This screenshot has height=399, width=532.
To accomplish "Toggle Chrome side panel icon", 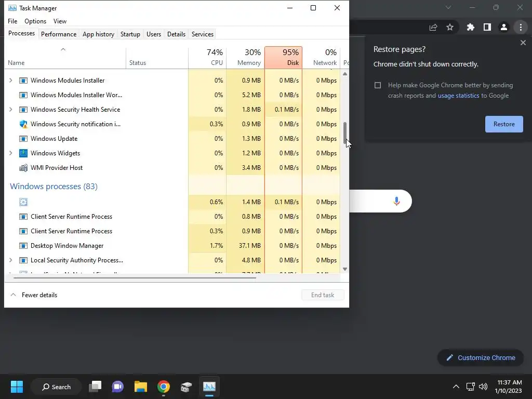I will pyautogui.click(x=487, y=27).
